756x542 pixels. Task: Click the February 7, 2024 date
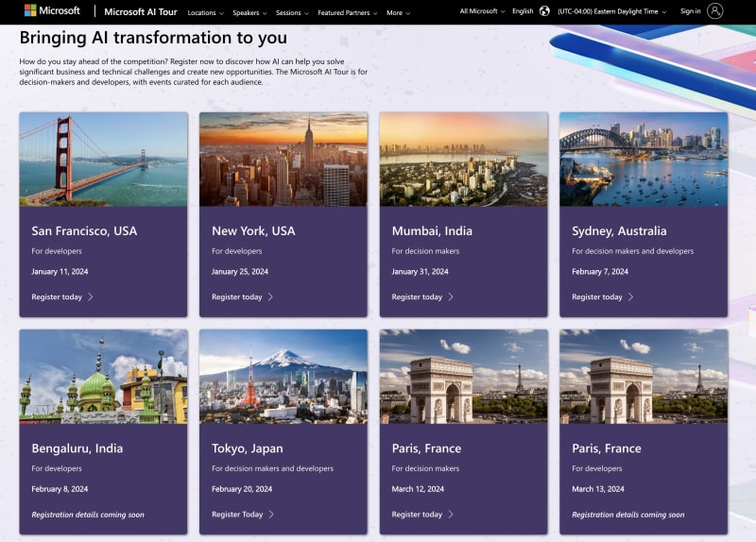[600, 271]
